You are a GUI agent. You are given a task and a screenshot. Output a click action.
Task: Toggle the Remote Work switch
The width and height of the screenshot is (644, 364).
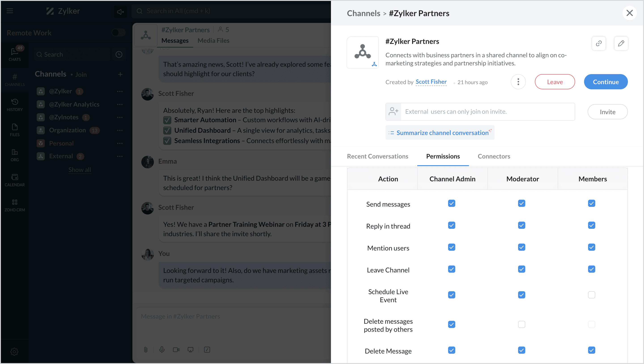click(118, 32)
